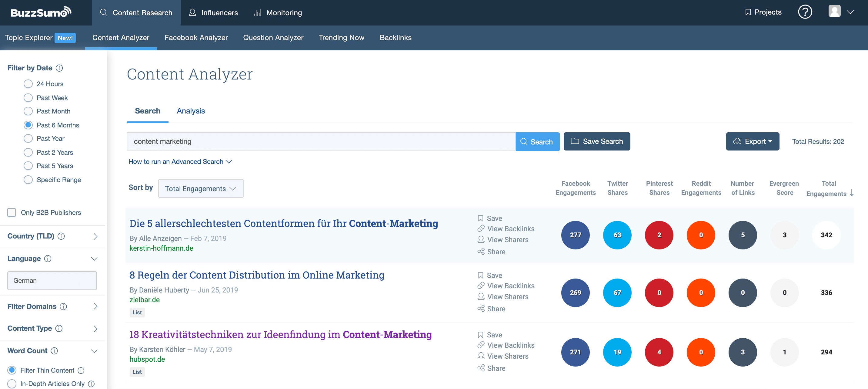View Sharers for the hubspot.de article

pyautogui.click(x=503, y=356)
